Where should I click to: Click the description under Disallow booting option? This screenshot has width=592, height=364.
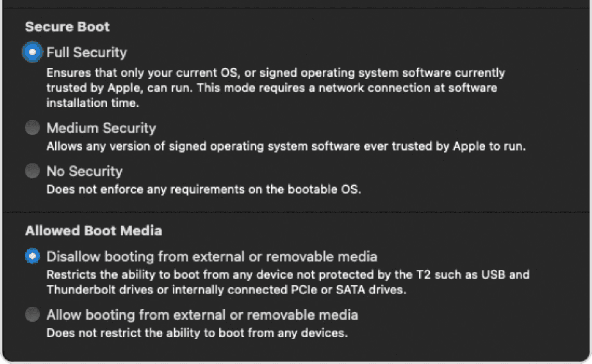pos(288,282)
